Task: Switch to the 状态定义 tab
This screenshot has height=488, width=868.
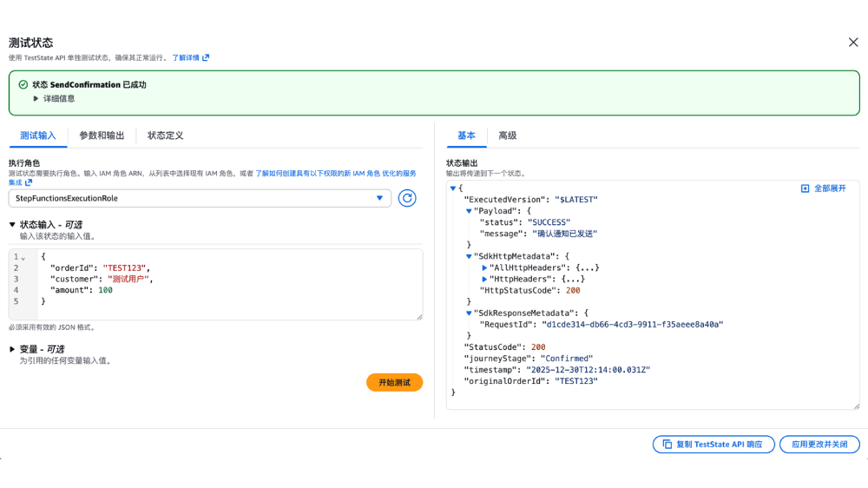Action: (165, 135)
